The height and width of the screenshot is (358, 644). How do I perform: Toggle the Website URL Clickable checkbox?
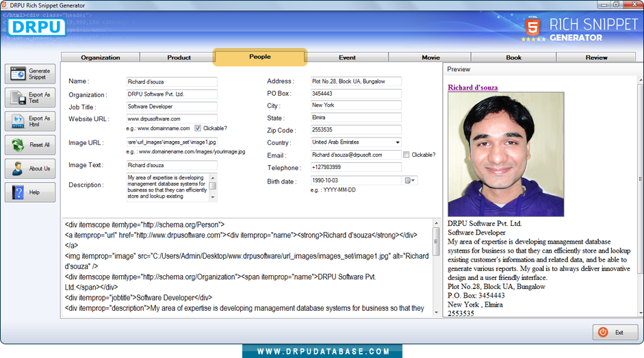pyautogui.click(x=198, y=128)
